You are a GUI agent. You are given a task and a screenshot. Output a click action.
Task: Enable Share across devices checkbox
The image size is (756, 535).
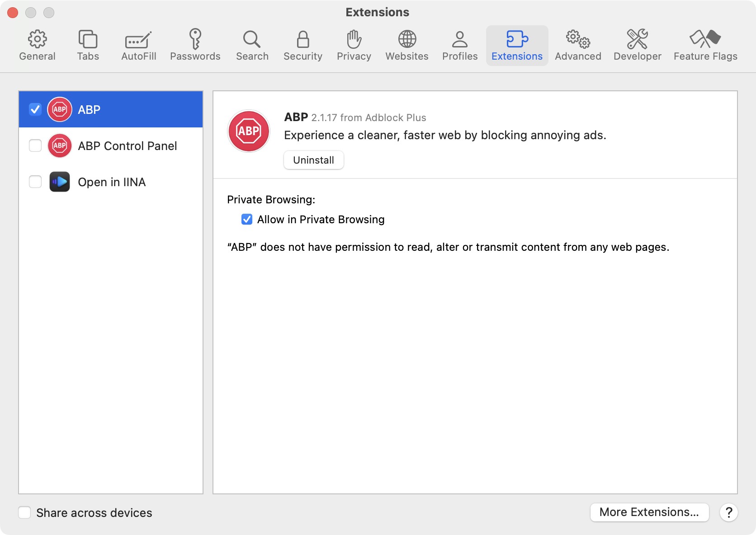[24, 512]
